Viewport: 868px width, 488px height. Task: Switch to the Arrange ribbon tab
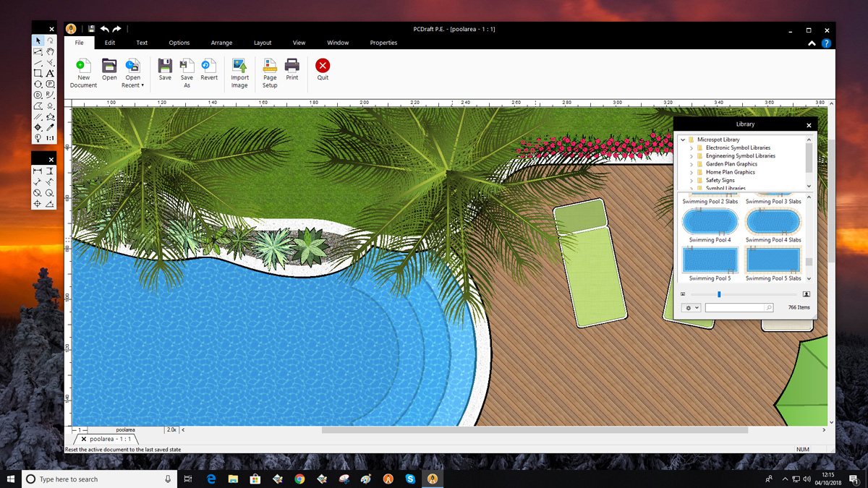(221, 43)
